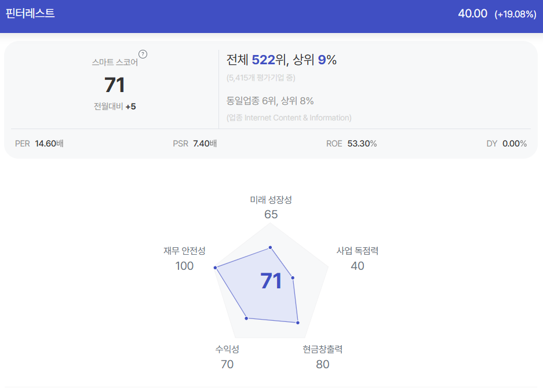Click the 사업 독점력 40 radar label
The image size is (543, 392).
[x=358, y=258]
